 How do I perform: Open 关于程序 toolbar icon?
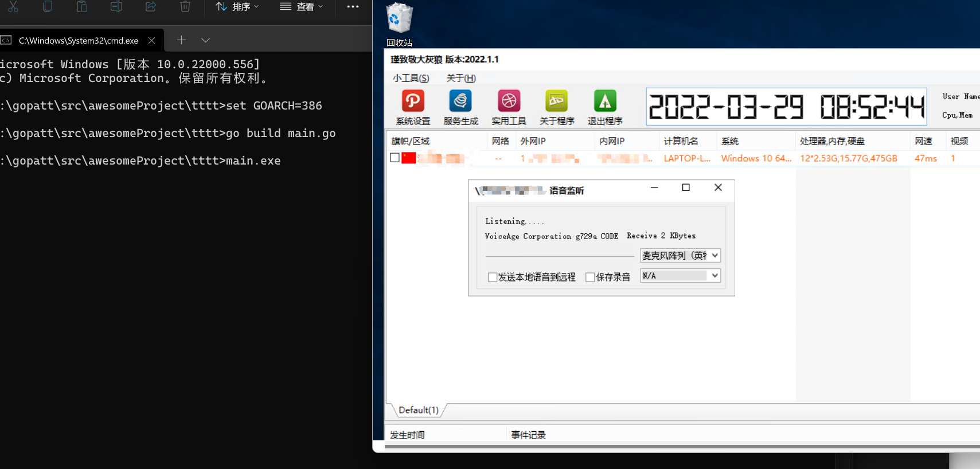click(557, 107)
